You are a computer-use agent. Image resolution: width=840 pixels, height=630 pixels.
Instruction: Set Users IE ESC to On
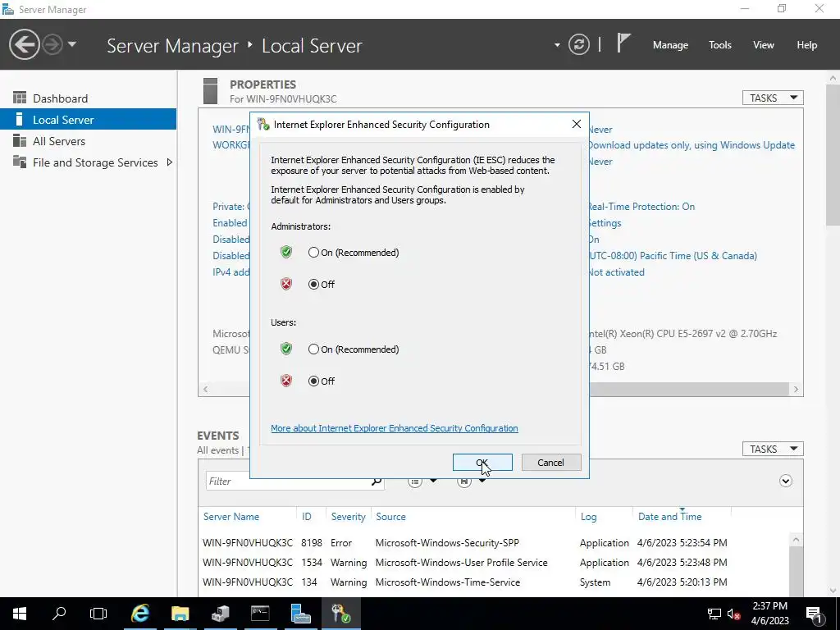pyautogui.click(x=313, y=349)
